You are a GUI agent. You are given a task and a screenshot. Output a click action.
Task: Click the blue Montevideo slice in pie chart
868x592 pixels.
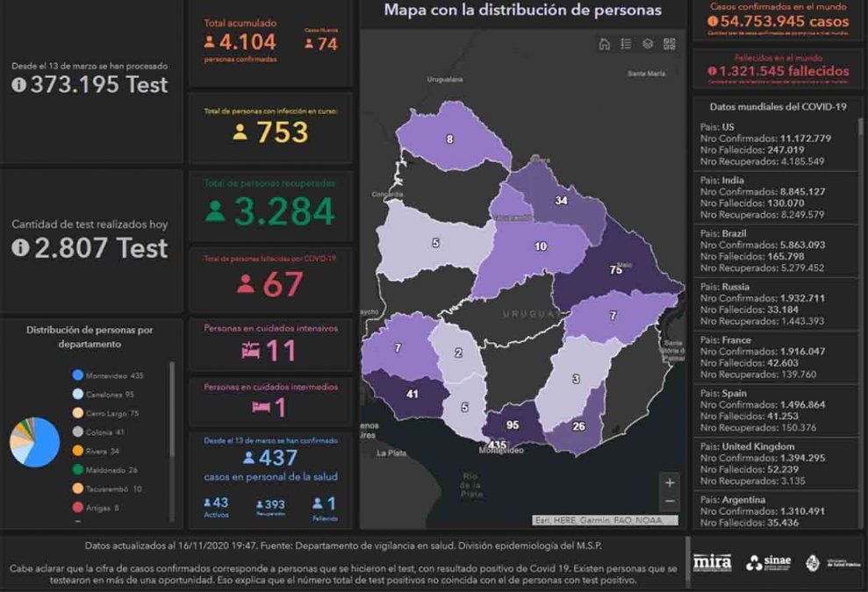click(x=46, y=446)
